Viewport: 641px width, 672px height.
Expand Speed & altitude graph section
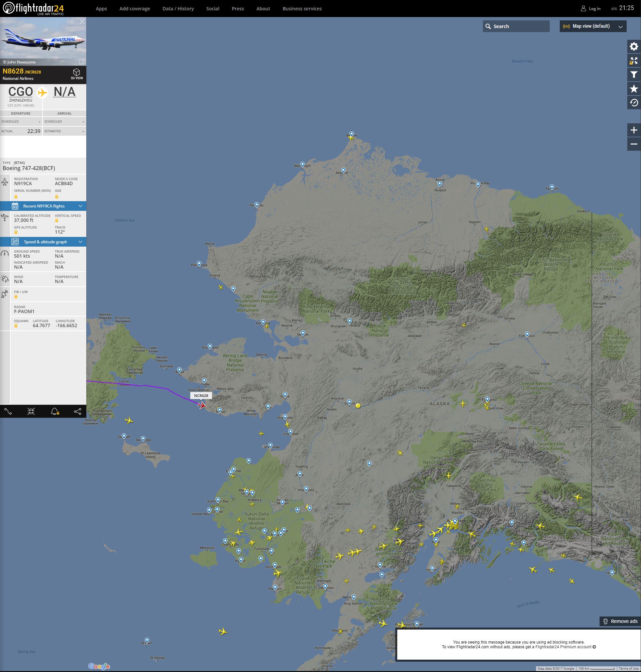(x=43, y=242)
